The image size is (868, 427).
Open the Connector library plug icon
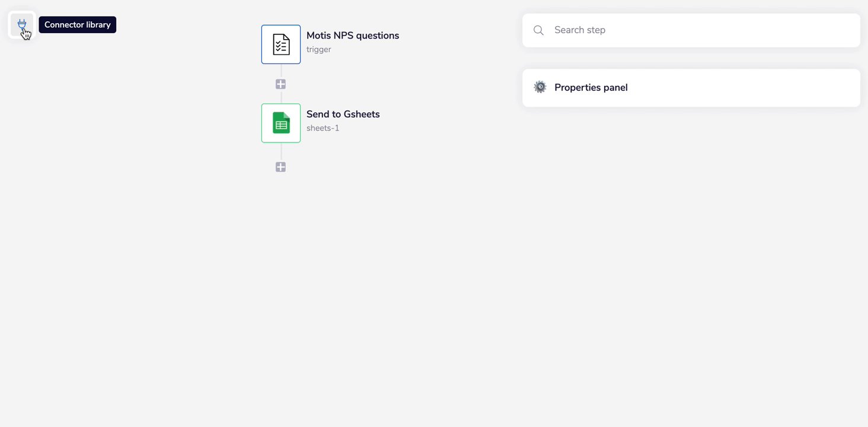click(x=22, y=25)
